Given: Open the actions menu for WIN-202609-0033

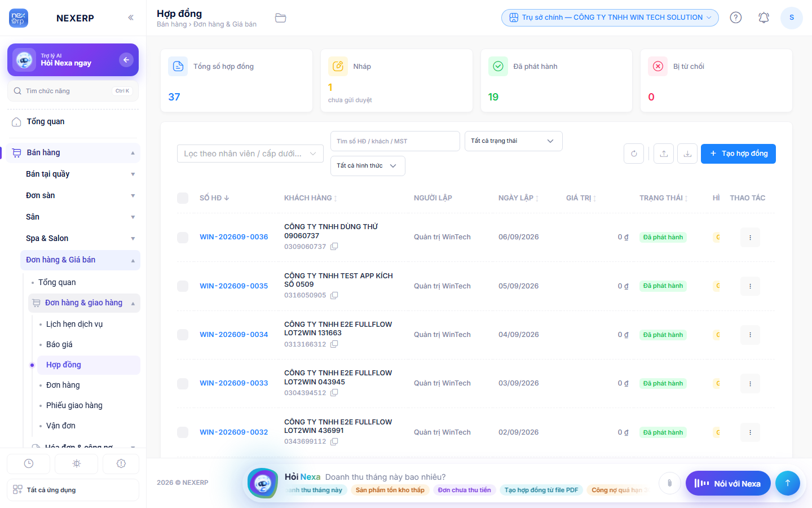Looking at the screenshot, I should tap(750, 383).
